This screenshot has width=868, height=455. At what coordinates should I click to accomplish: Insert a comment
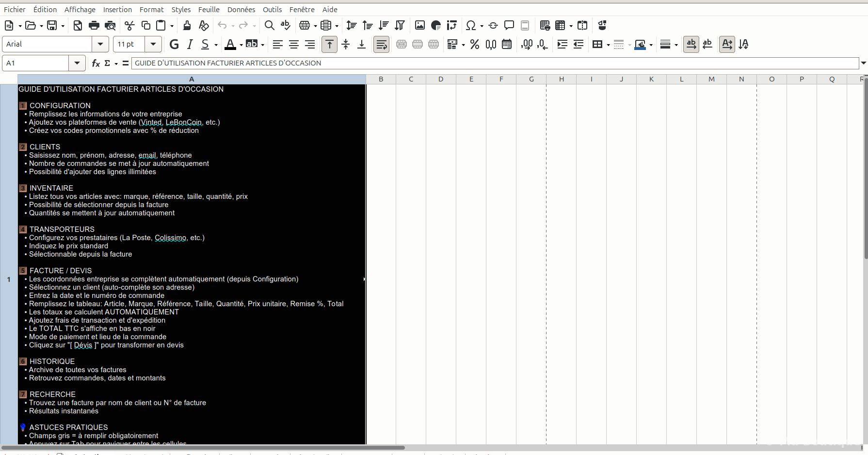pos(509,25)
